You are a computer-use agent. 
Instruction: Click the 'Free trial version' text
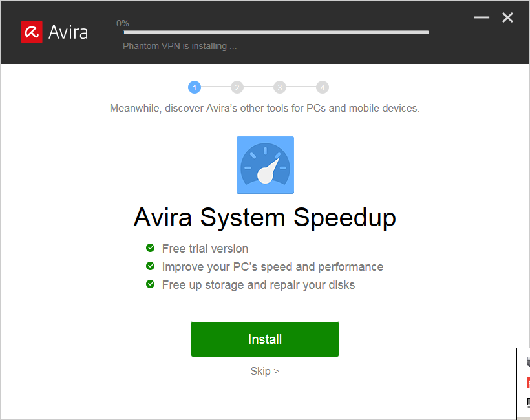coord(205,249)
